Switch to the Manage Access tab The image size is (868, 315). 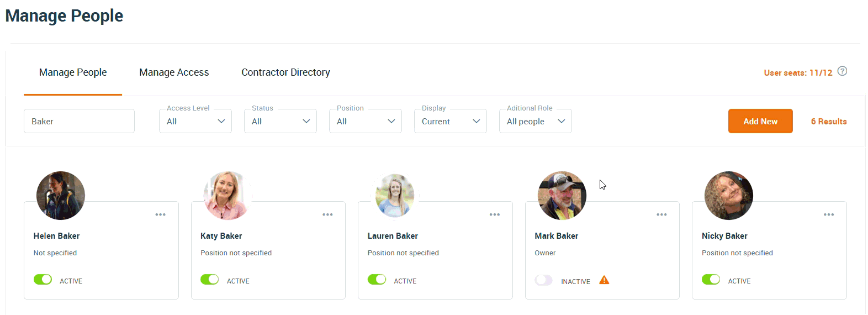tap(174, 72)
